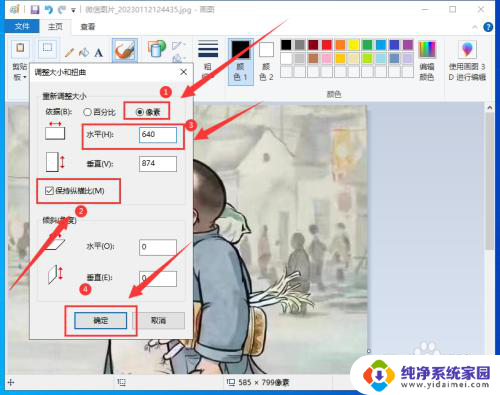Pick the purple palette swatch
The height and width of the screenshot is (395, 500).
[408, 45]
